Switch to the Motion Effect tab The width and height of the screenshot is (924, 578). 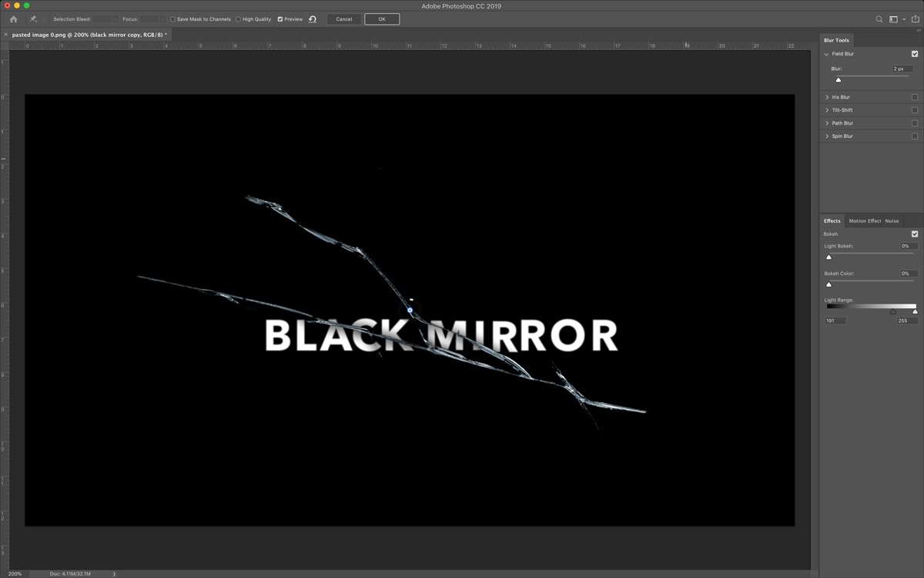(x=865, y=221)
